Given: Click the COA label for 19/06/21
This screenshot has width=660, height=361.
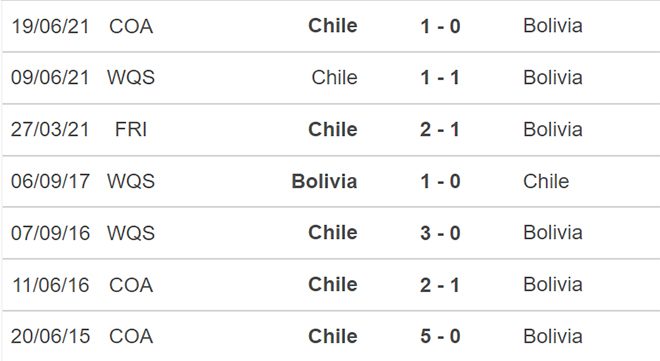Looking at the screenshot, I should pos(131,27).
